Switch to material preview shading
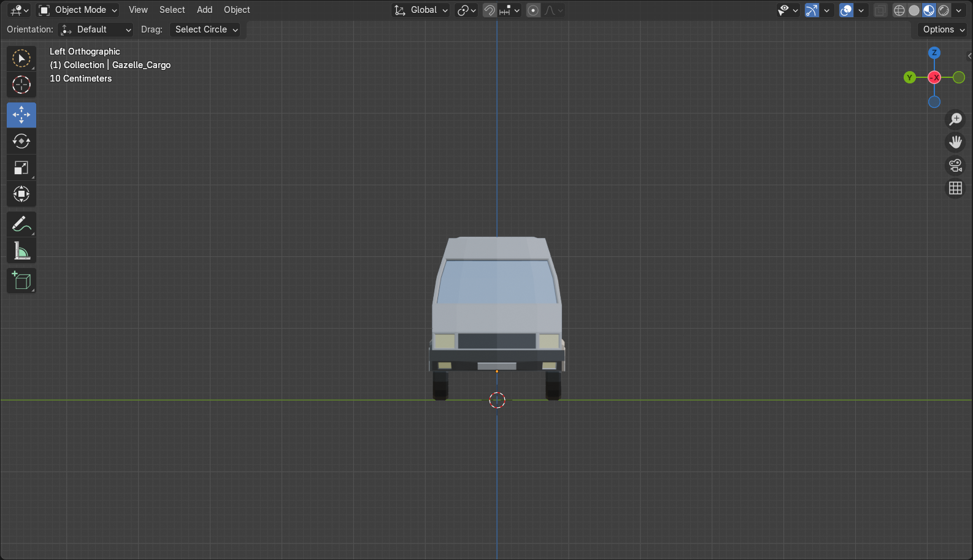Screen dimensions: 973x560 [x=929, y=10]
